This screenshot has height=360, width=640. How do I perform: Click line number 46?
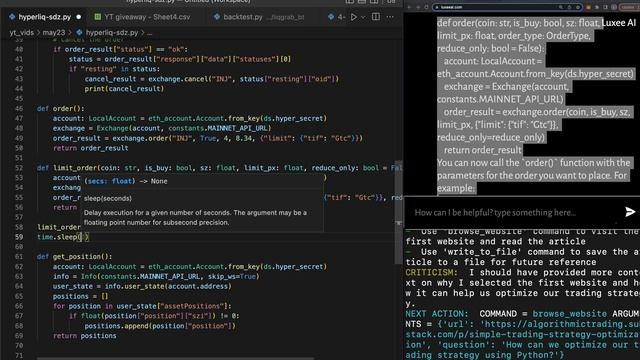(19, 109)
